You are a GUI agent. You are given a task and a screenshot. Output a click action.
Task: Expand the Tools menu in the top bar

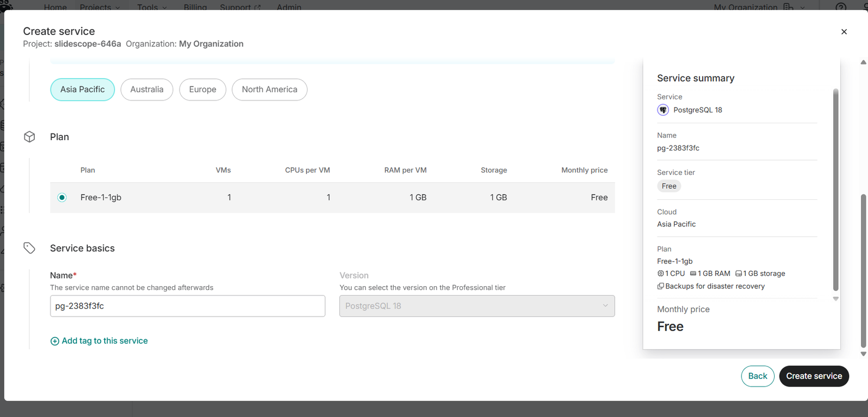tap(152, 7)
